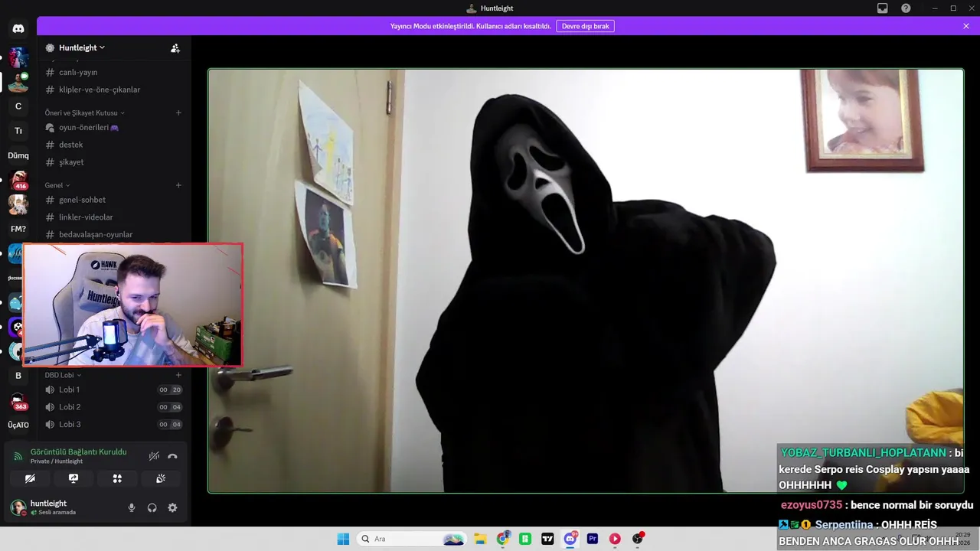Select the server labeled B
Viewport: 980px width, 551px height.
click(18, 376)
